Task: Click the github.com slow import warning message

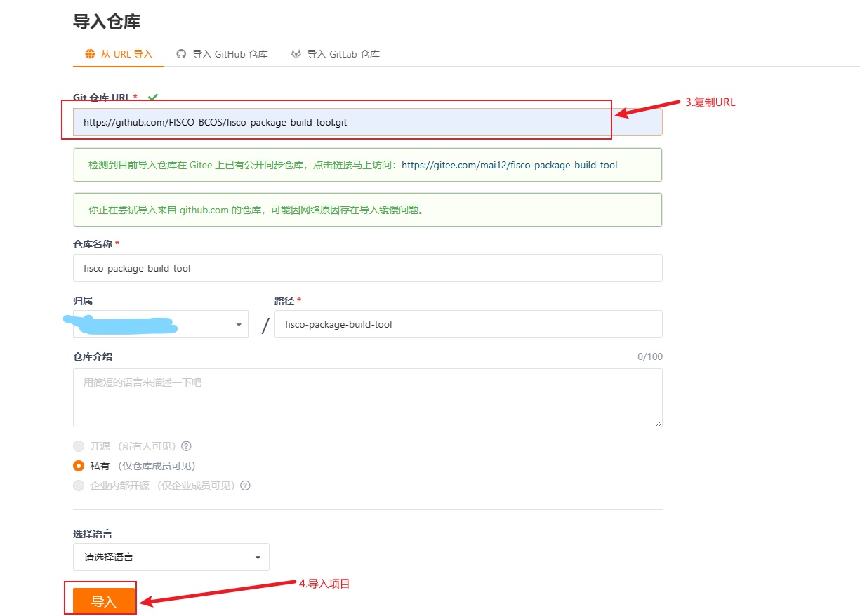Action: tap(367, 210)
